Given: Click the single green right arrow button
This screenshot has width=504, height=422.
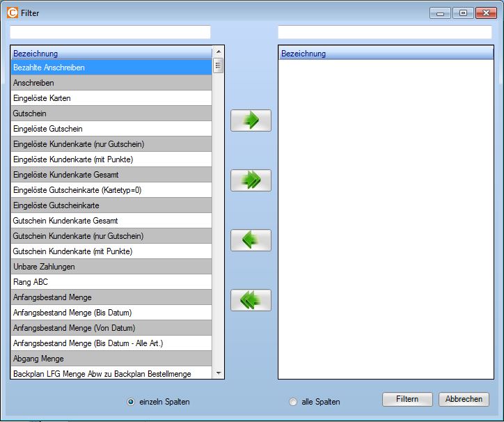Looking at the screenshot, I should [x=251, y=120].
